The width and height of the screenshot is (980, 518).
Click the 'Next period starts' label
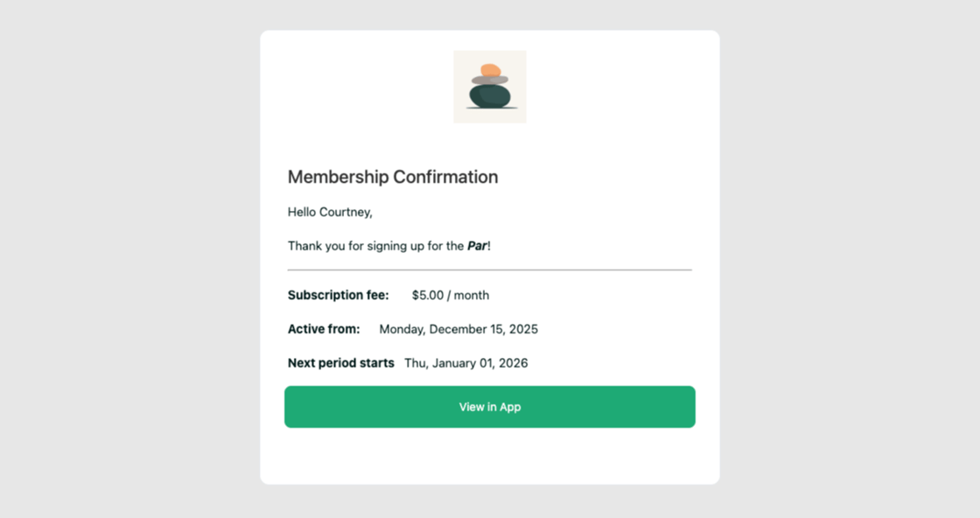pyautogui.click(x=340, y=362)
